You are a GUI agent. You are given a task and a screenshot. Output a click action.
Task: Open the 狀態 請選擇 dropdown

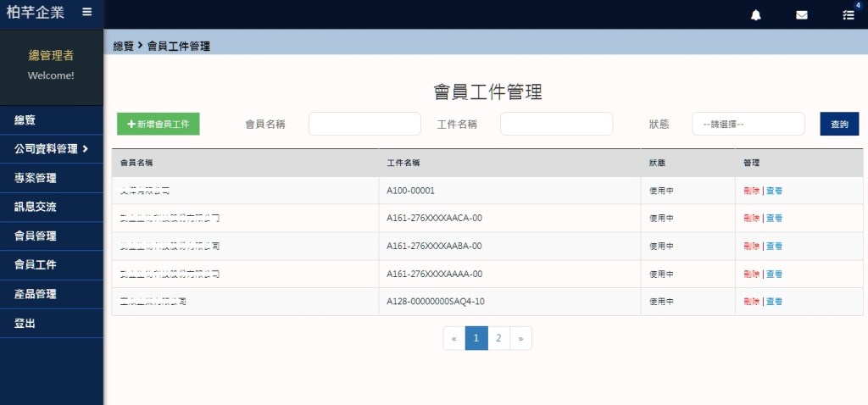tap(748, 124)
